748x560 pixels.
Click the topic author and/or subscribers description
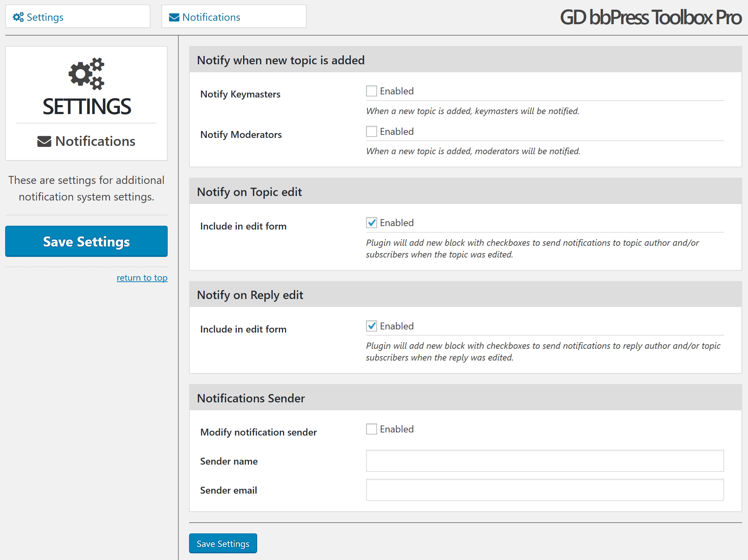[533, 249]
